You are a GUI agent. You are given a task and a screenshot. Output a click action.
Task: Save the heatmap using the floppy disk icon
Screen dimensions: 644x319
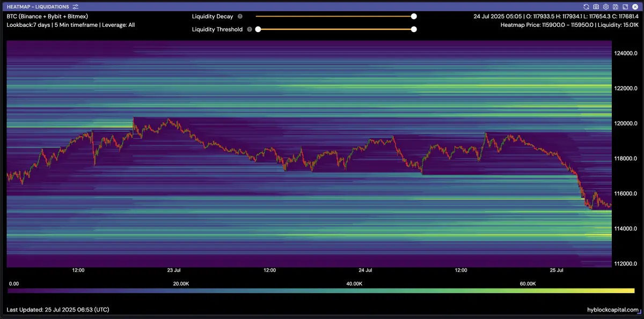click(x=615, y=6)
